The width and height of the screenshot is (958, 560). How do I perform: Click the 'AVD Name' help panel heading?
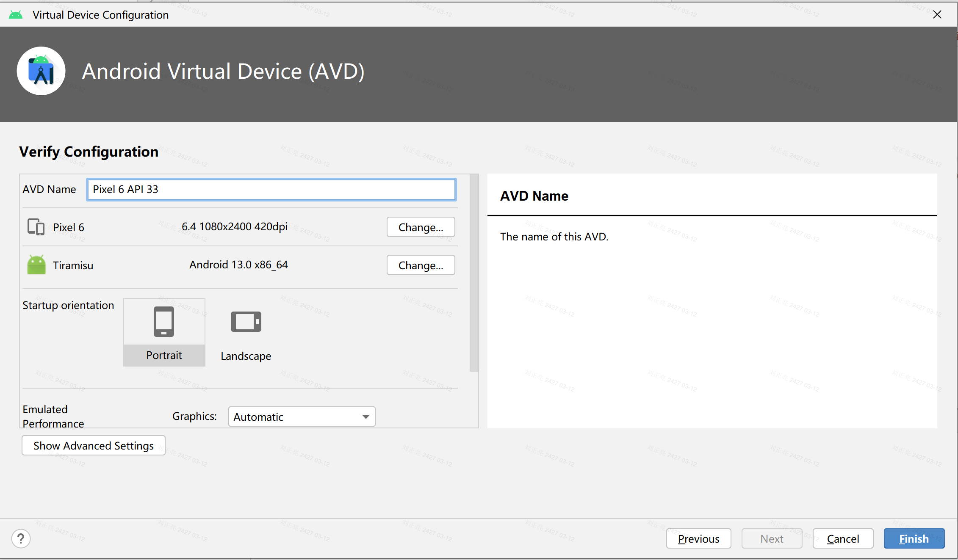point(534,196)
